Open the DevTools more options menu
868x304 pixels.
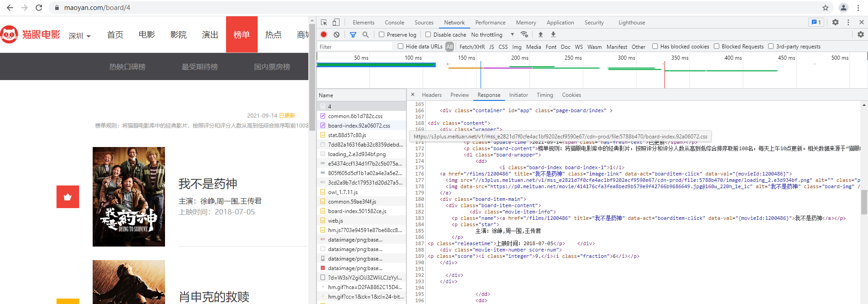click(848, 22)
